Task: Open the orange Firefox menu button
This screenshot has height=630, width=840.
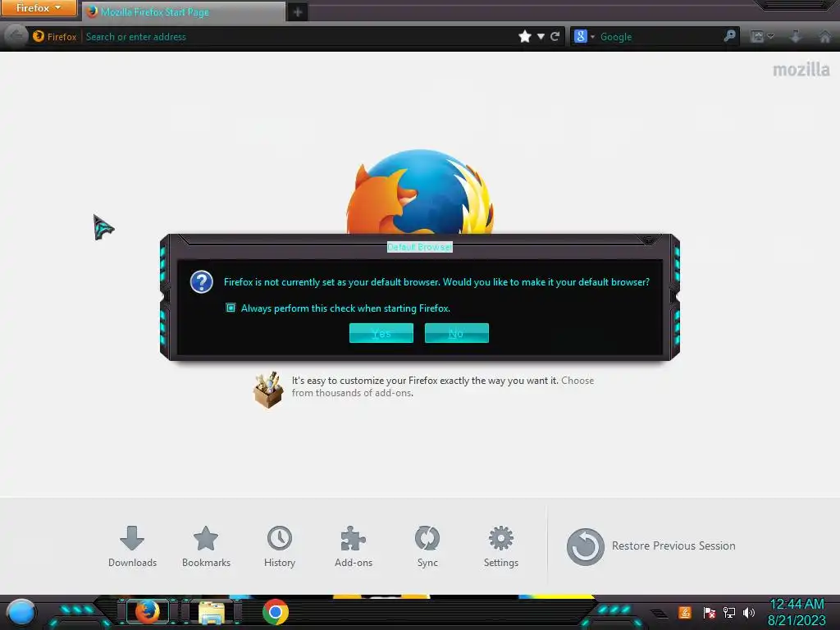Action: (38, 8)
